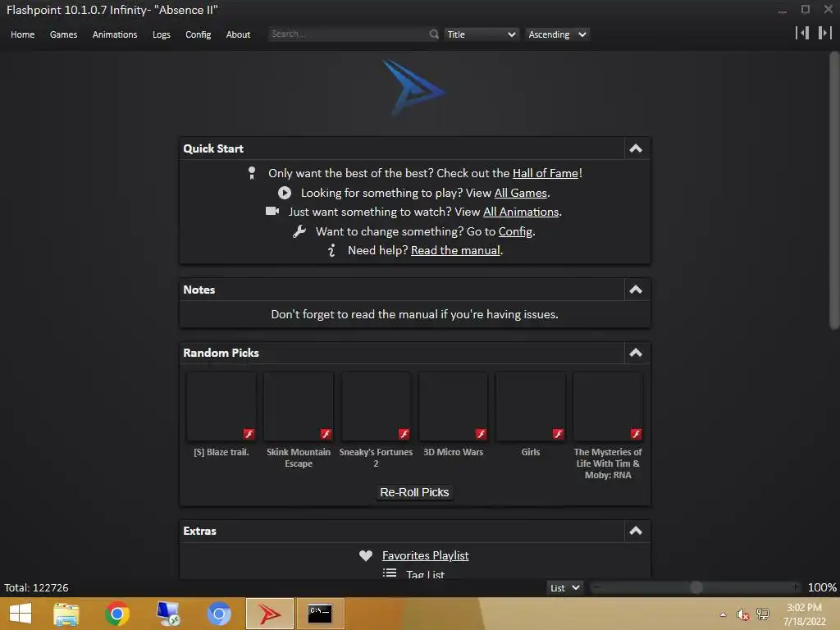Click the search magnifier icon
Image resolution: width=840 pixels, height=630 pixels.
coord(434,34)
